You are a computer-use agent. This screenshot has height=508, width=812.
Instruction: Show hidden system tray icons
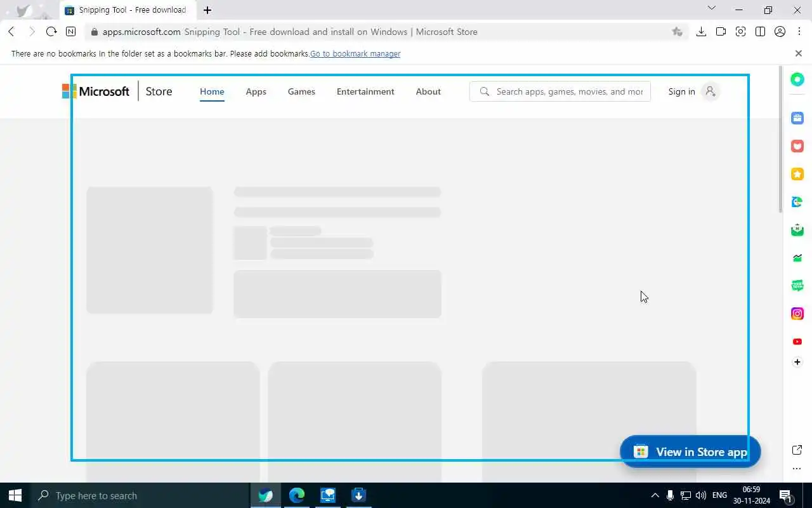coord(655,495)
